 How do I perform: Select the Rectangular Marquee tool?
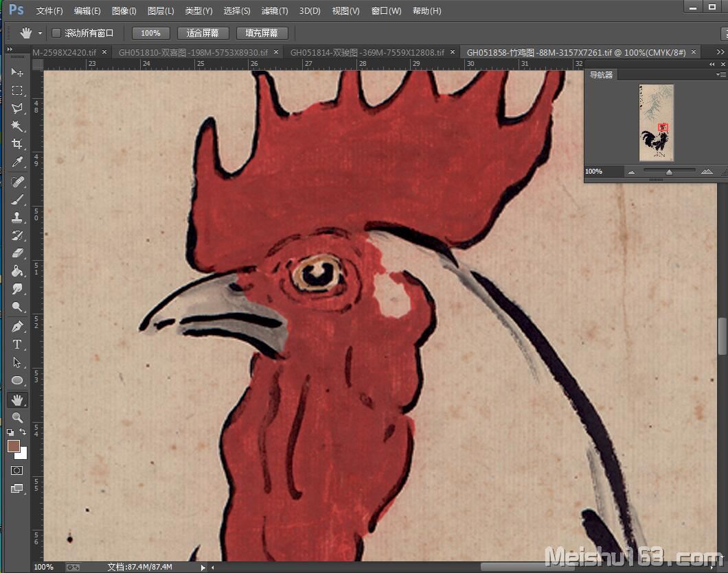pos(17,90)
